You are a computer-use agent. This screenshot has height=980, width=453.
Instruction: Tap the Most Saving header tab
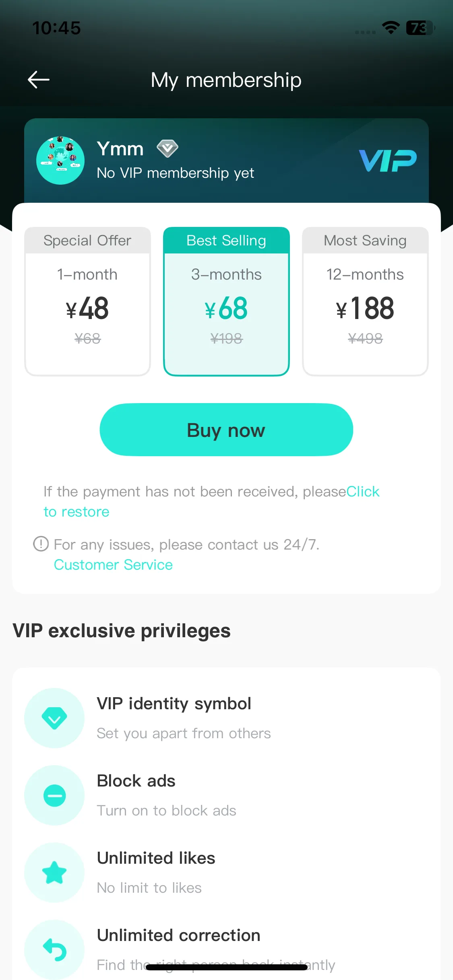(x=365, y=241)
